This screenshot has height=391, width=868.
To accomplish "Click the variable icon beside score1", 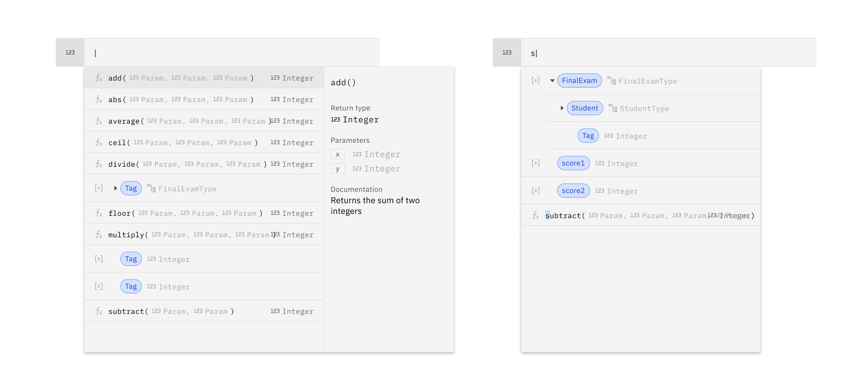I will click(x=535, y=163).
